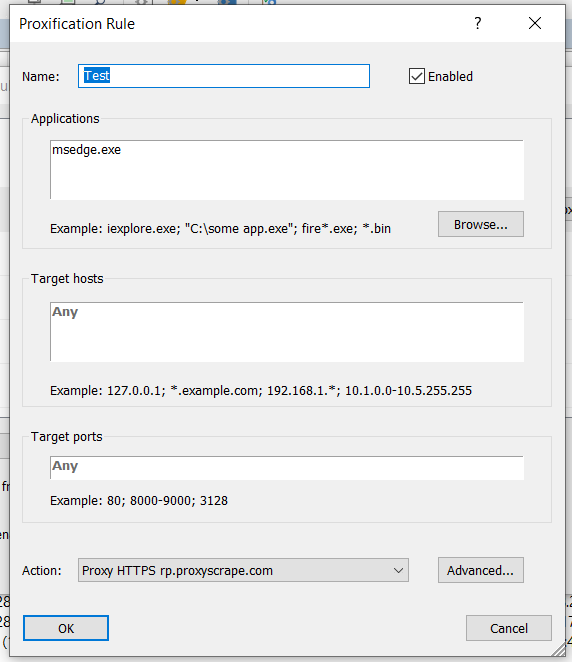The height and width of the screenshot is (662, 572).
Task: Close the Proxification Rule dialog
Action: [x=535, y=23]
